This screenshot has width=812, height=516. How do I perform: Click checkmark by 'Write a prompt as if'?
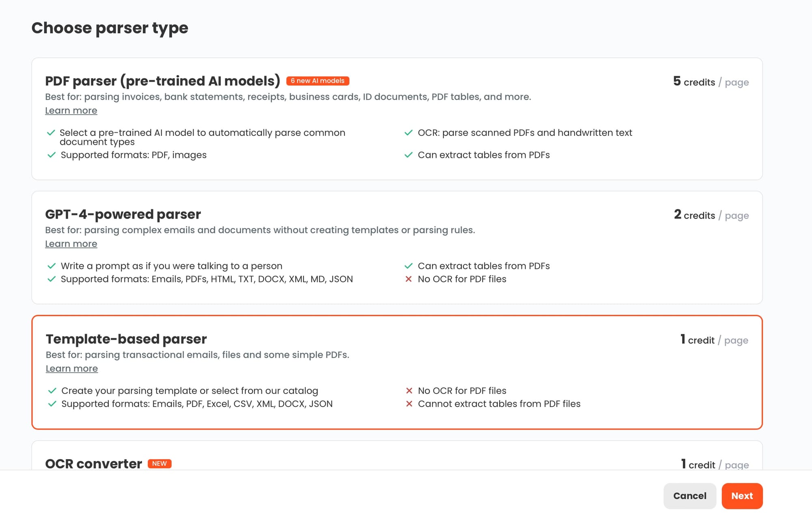(52, 266)
